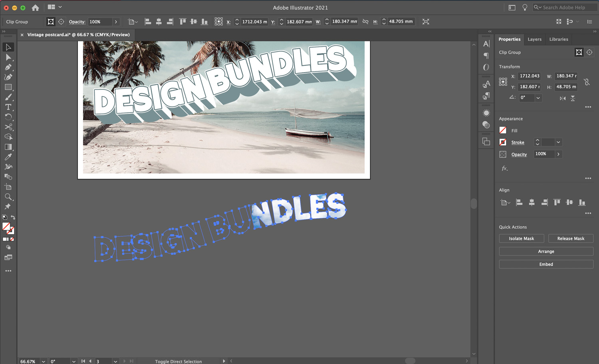Click the Arrange button
The image size is (599, 364).
coord(546,251)
